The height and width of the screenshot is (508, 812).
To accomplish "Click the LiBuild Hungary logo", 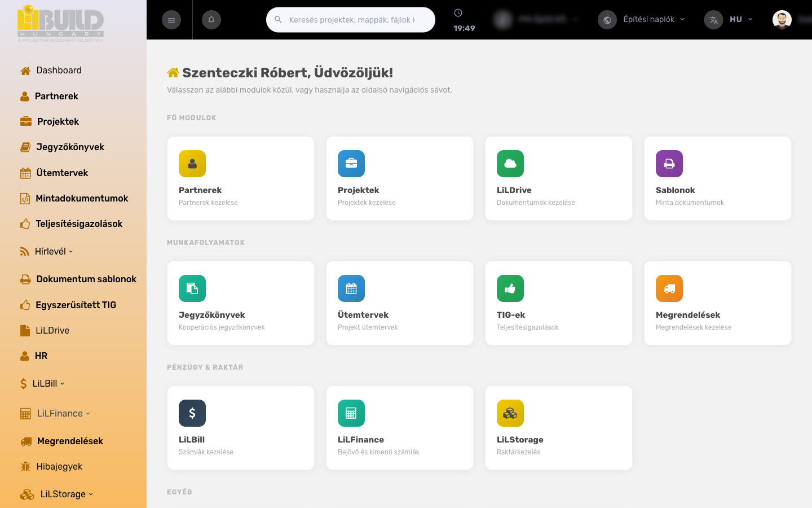I will 60,23.
